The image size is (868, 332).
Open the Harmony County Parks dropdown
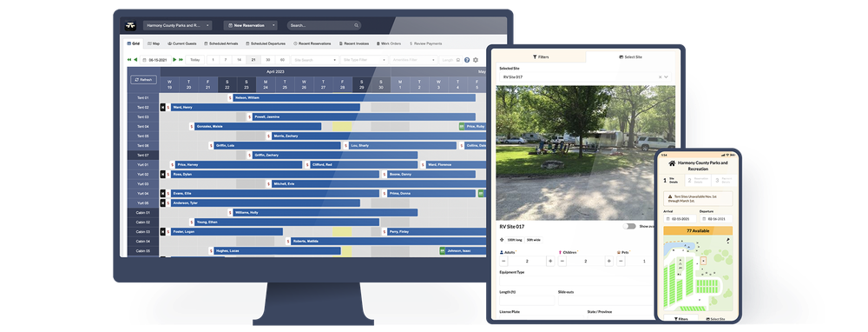coord(177,25)
